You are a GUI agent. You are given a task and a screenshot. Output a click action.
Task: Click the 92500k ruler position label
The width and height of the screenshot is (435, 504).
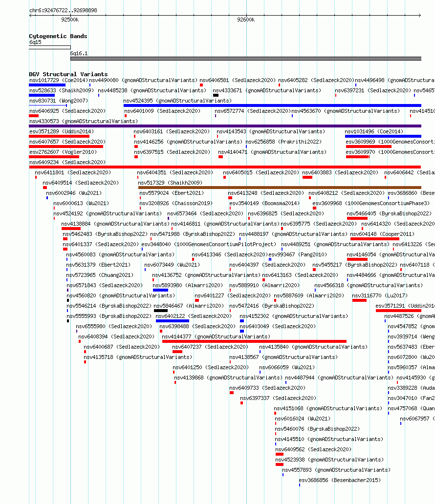click(70, 20)
